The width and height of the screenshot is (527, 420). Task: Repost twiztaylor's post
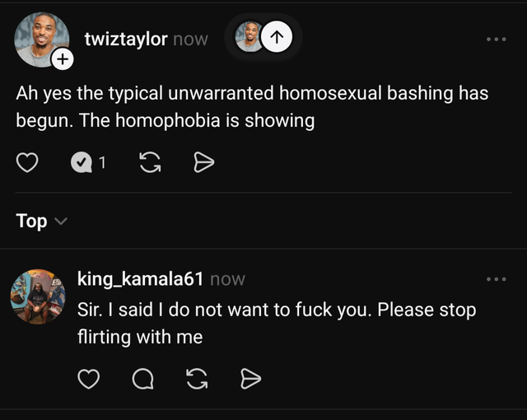point(150,163)
